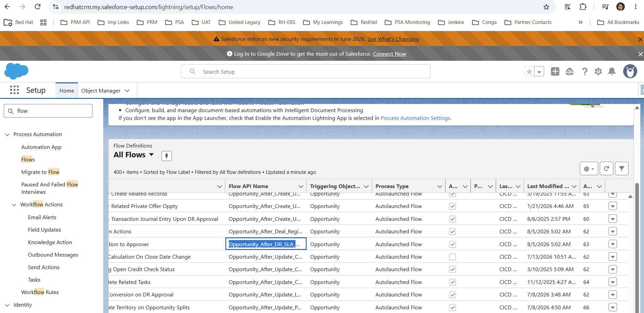Screen dimensions: 644x313
Task: Check the unchecked Active box for Close Date Change
Action: 452,257
